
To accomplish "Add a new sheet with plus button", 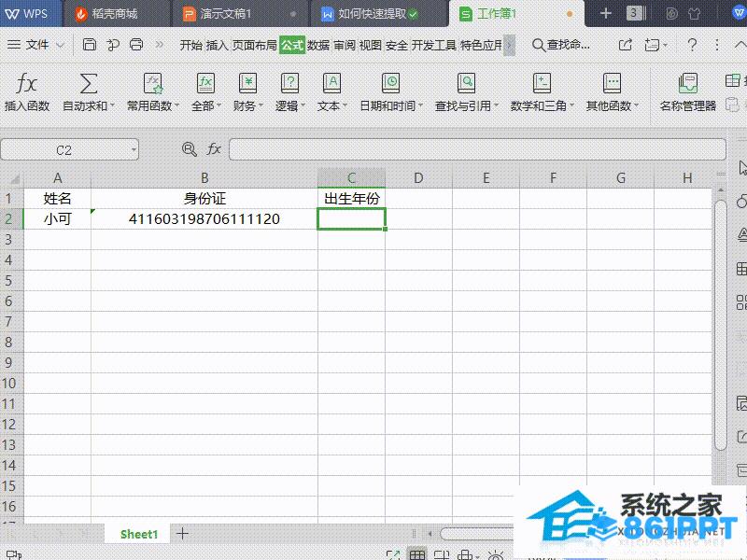I will pos(182,533).
